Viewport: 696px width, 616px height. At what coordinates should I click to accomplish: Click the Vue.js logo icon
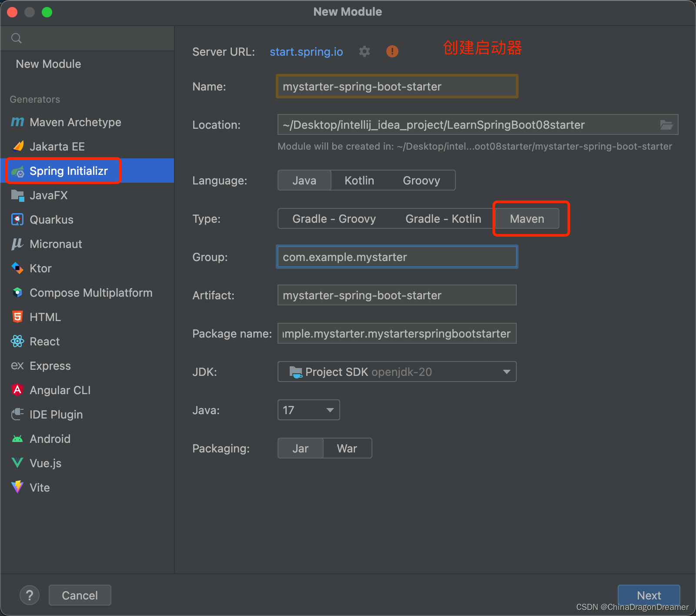[17, 463]
